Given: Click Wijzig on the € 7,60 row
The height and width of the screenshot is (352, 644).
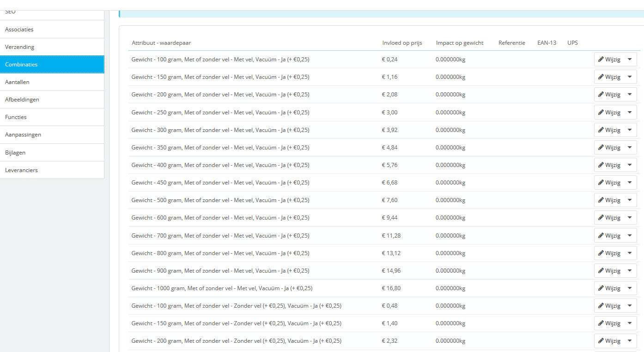Looking at the screenshot, I should click(x=609, y=200).
